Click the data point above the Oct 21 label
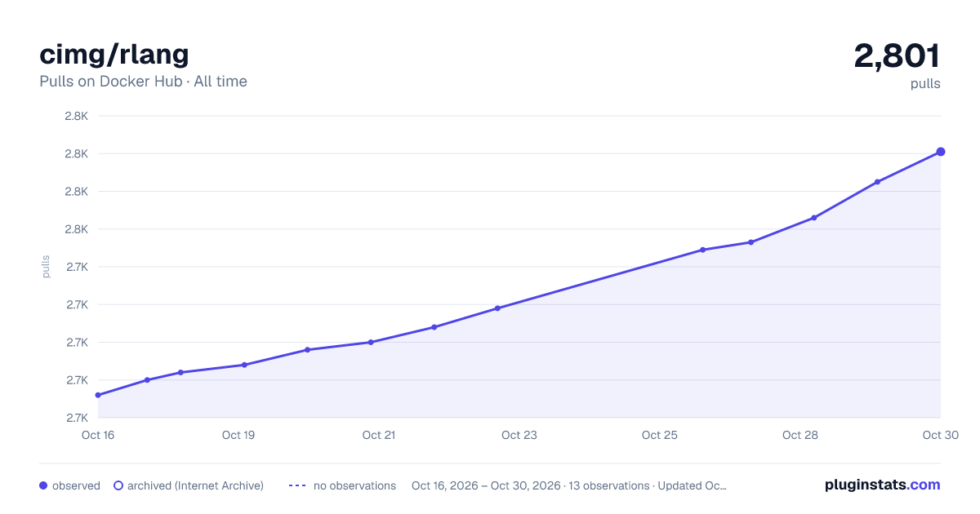This screenshot has width=980, height=514. click(x=371, y=342)
